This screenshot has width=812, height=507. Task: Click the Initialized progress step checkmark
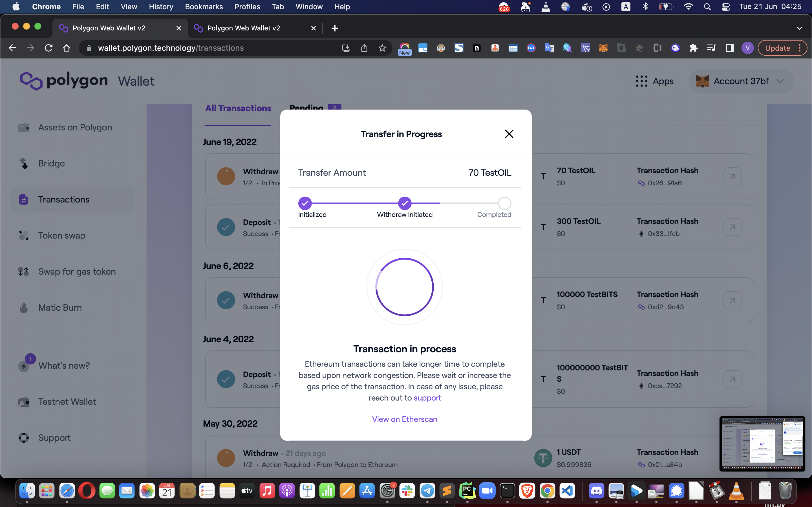pos(305,203)
